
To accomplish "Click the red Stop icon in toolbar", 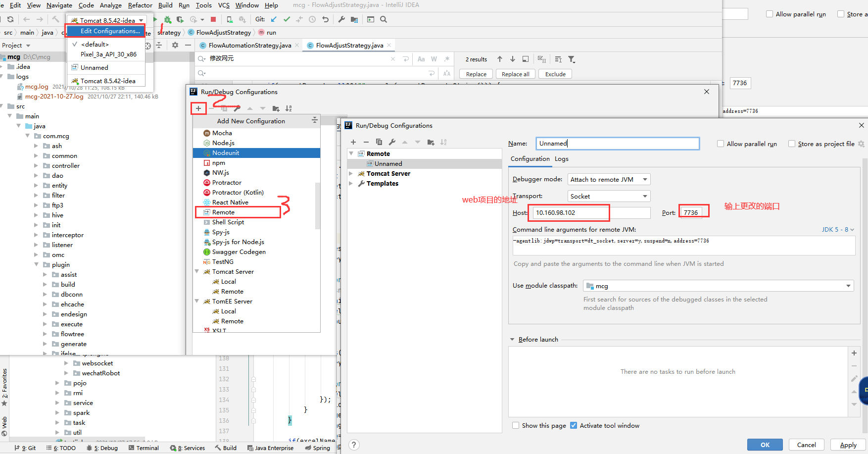I will pos(213,19).
